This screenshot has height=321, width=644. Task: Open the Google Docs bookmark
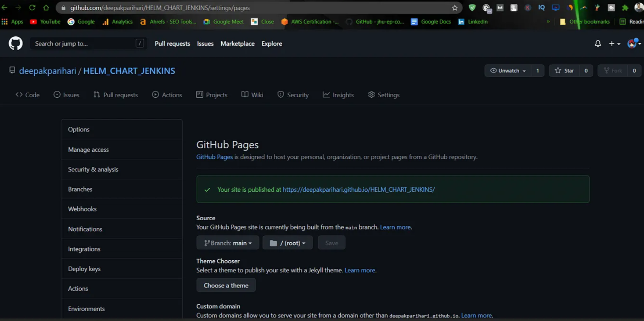pos(431,21)
